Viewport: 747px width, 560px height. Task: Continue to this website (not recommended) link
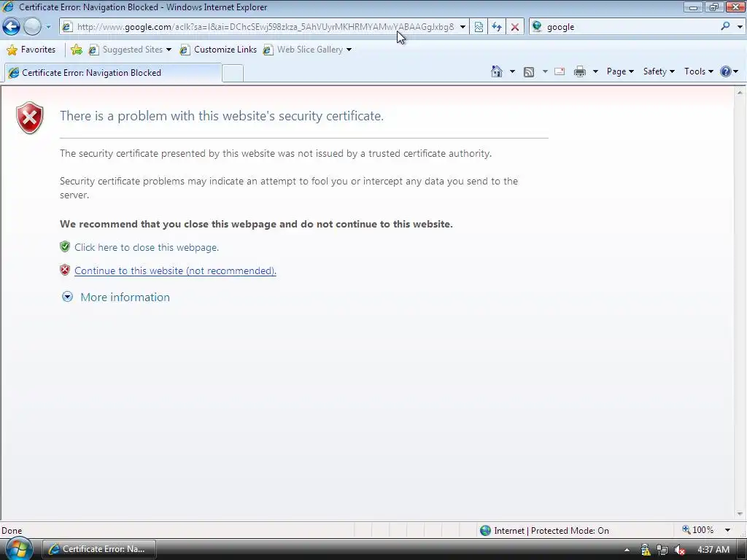coord(175,271)
